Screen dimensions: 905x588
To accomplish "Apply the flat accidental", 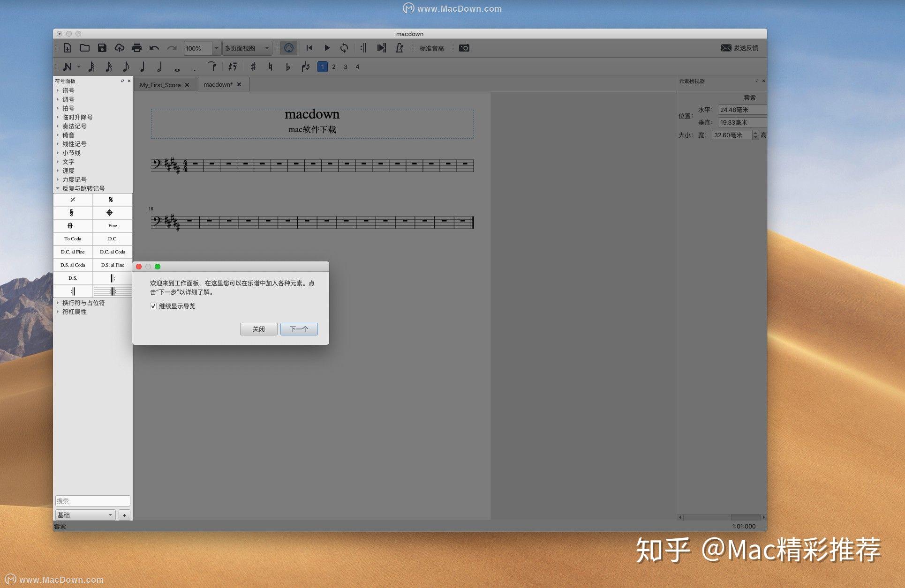I will tap(288, 67).
